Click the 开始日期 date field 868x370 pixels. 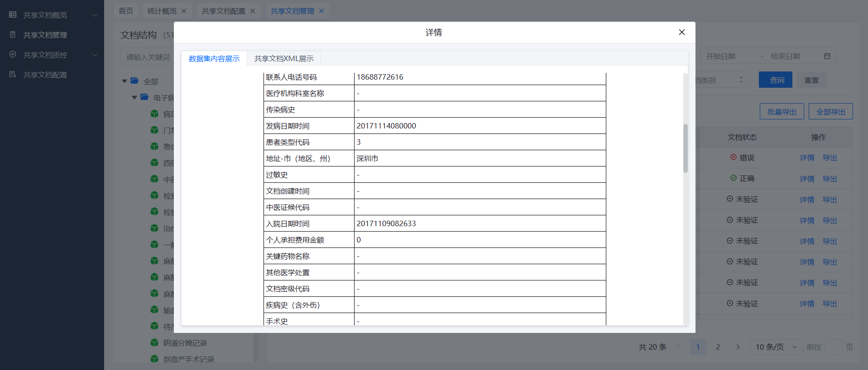pyautogui.click(x=721, y=56)
